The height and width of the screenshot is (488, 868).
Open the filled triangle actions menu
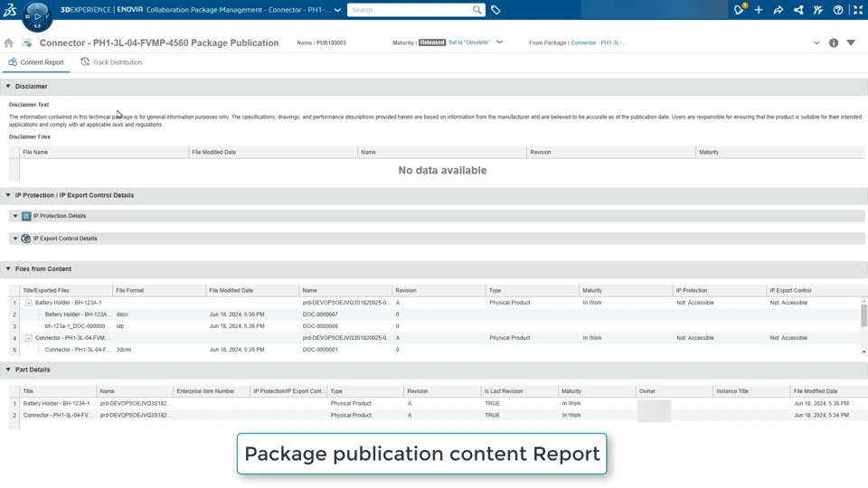coord(851,42)
